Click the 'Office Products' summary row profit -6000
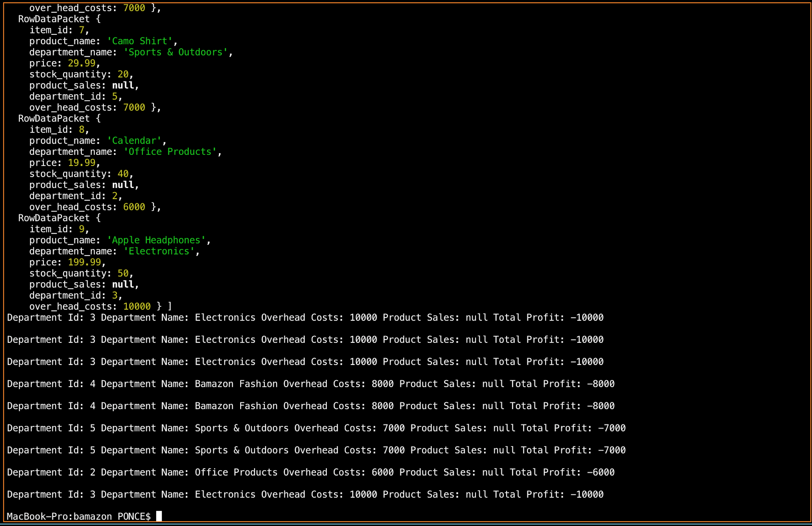Screen dimensions: 812x526 [601, 472]
